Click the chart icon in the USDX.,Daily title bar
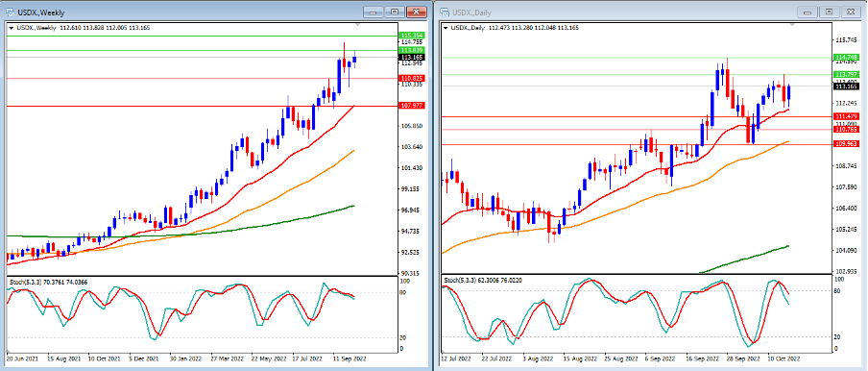Screen dimensions: 868x371 pyautogui.click(x=446, y=12)
